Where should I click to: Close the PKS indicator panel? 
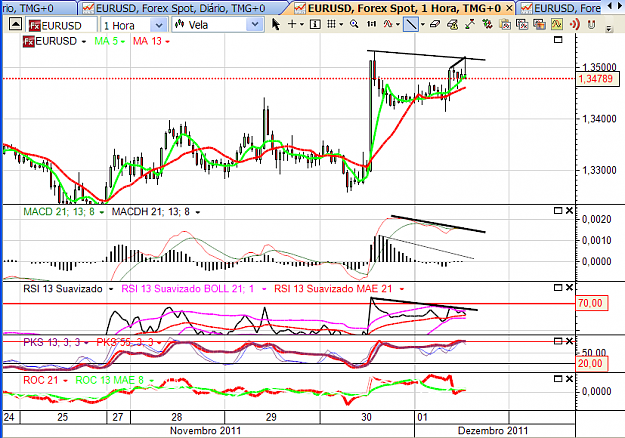(x=570, y=341)
